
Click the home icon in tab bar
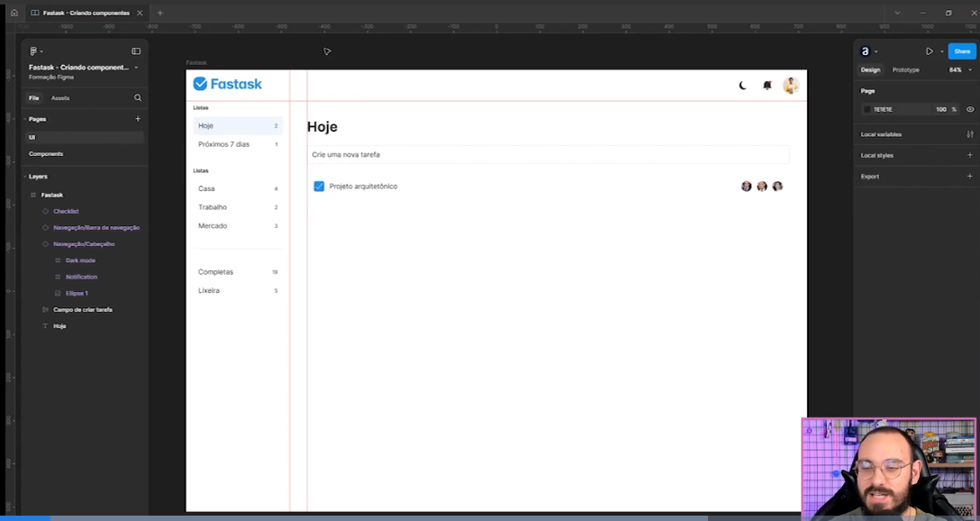(14, 13)
